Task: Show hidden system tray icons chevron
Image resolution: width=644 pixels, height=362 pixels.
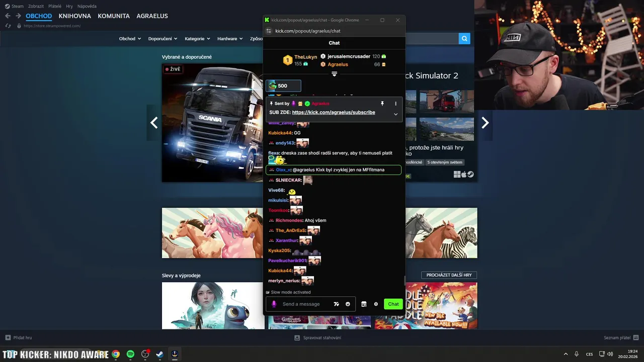Action: [566, 354]
